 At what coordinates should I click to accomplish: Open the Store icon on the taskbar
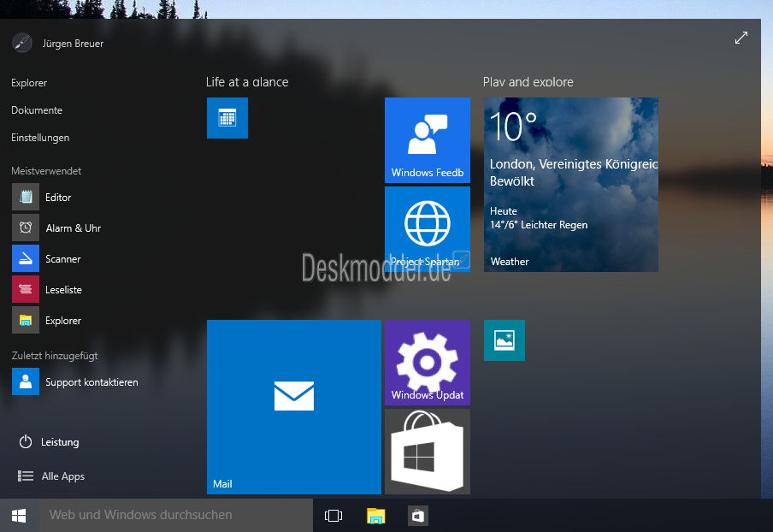click(x=418, y=516)
